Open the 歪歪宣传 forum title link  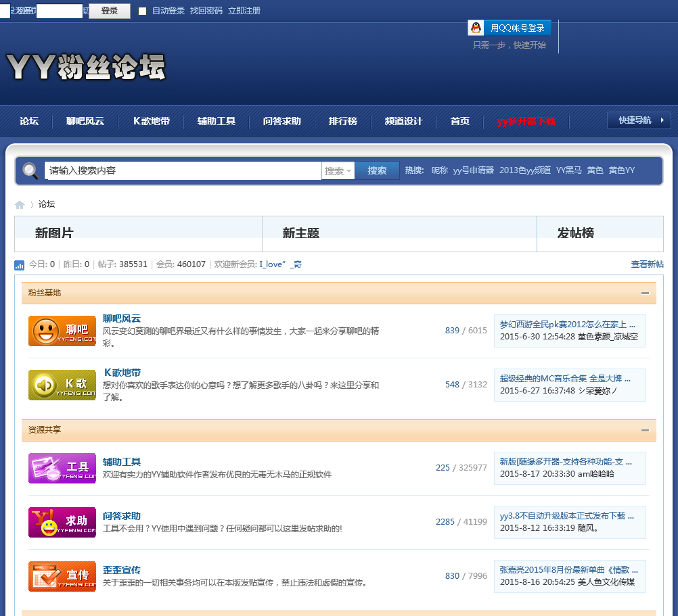122,570
